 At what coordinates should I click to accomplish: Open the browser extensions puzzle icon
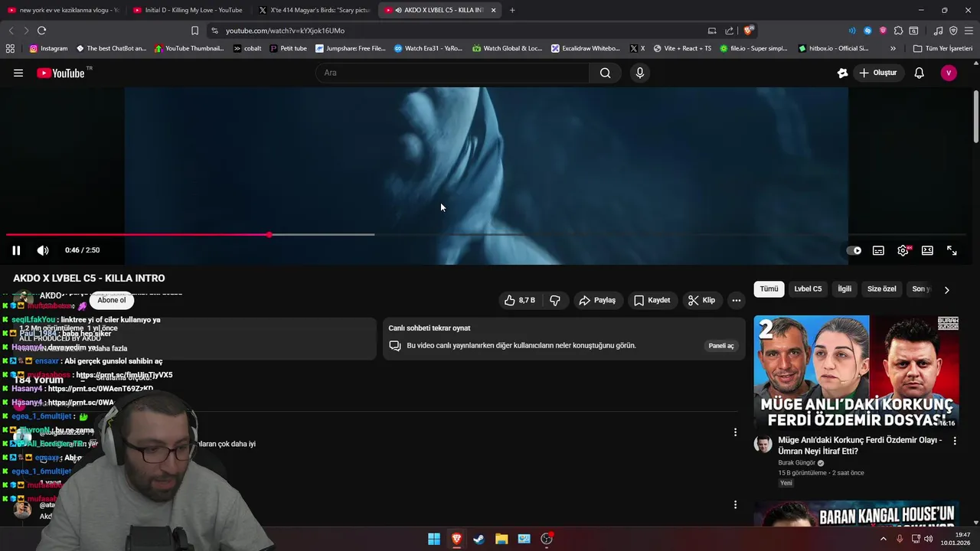(898, 31)
